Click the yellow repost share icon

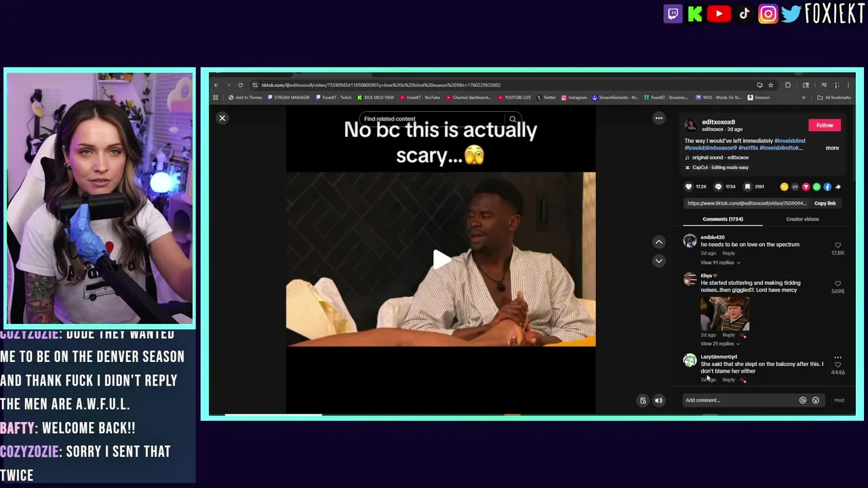pos(784,186)
